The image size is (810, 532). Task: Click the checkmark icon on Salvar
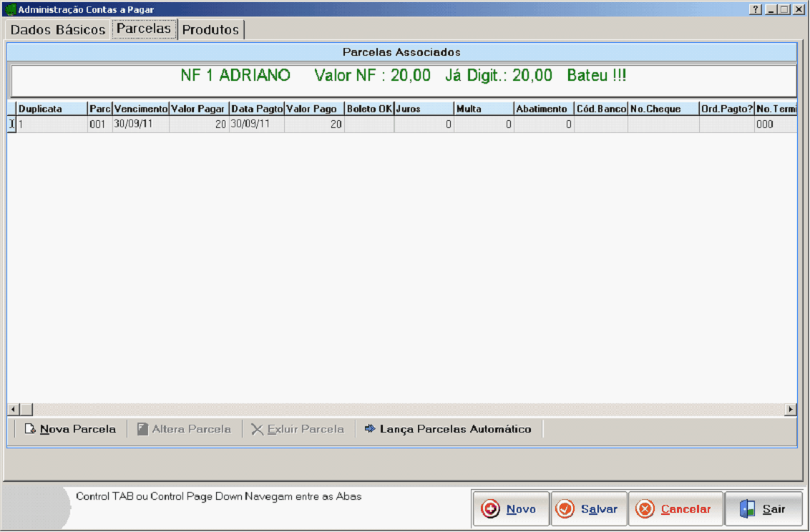pos(566,509)
